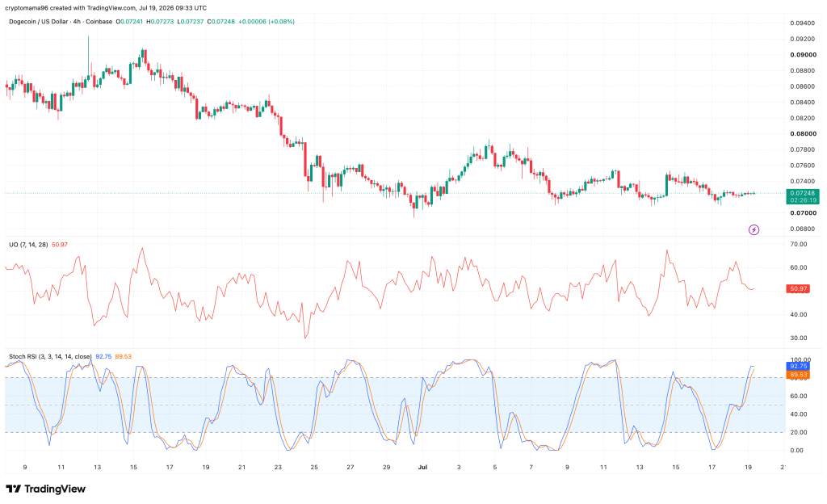Click the red 50.97 tag on the UO axis
Viewport: 827px width, 504px height.
[798, 289]
